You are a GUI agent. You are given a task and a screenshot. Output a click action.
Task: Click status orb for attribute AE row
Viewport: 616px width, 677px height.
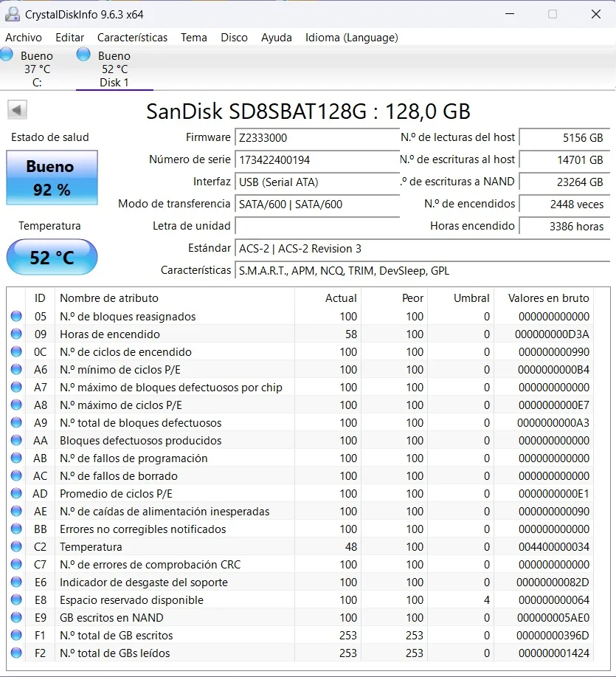(x=16, y=511)
